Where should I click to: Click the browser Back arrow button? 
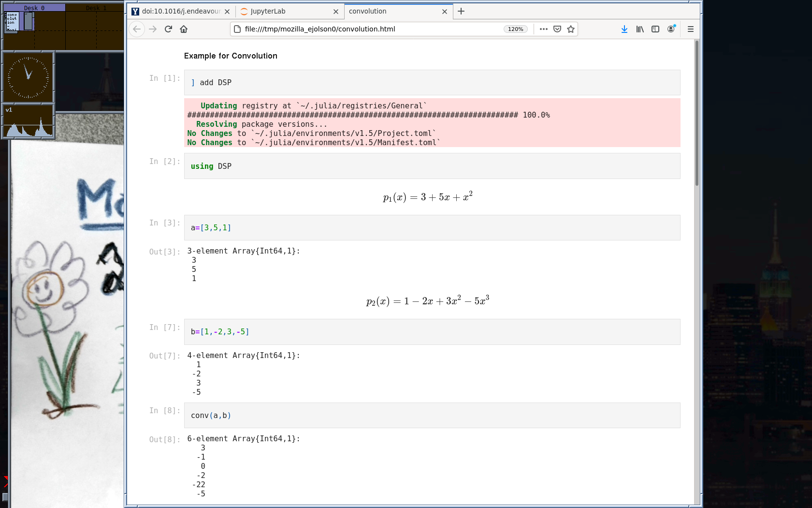coord(137,29)
